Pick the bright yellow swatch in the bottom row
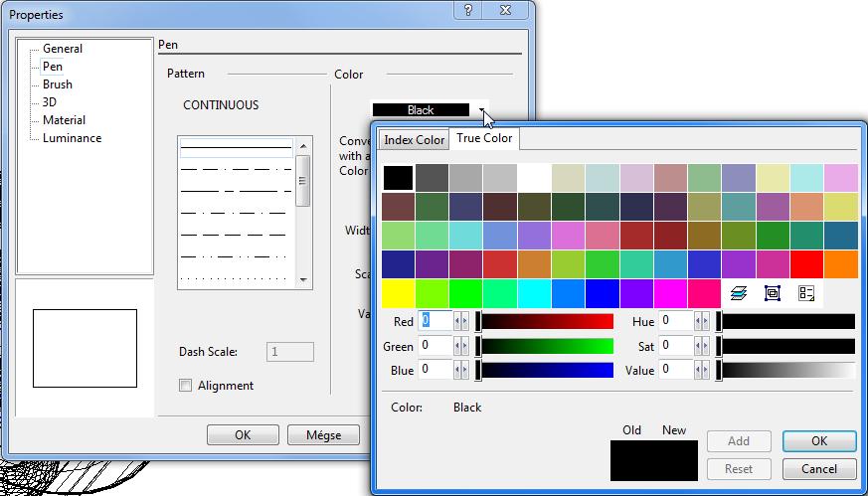 (x=398, y=293)
